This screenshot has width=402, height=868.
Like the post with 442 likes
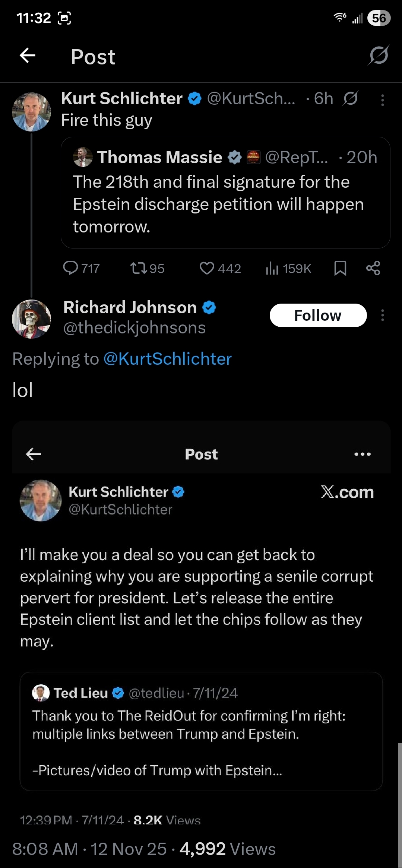coord(207,268)
